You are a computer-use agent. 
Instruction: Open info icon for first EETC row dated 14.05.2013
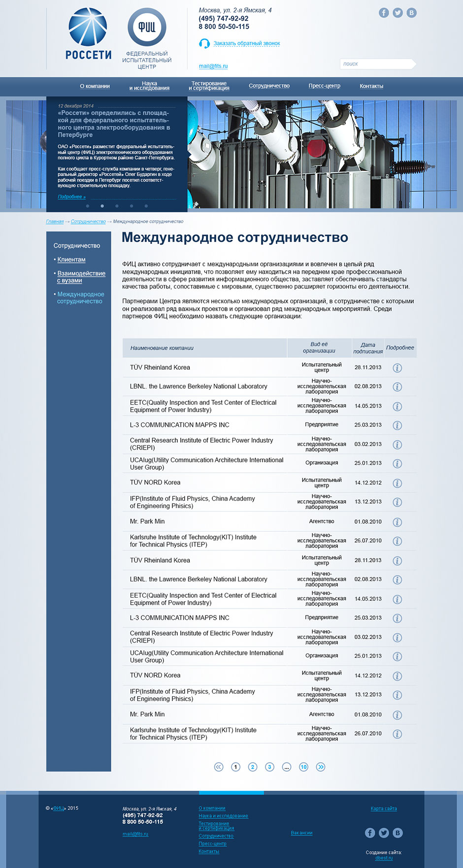pyautogui.click(x=397, y=406)
